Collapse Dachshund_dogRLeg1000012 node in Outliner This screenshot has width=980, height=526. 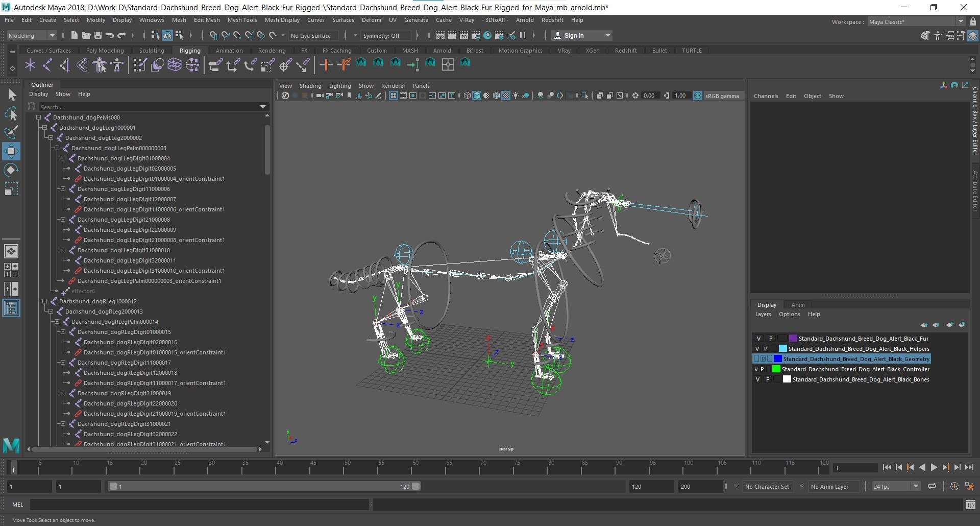44,301
